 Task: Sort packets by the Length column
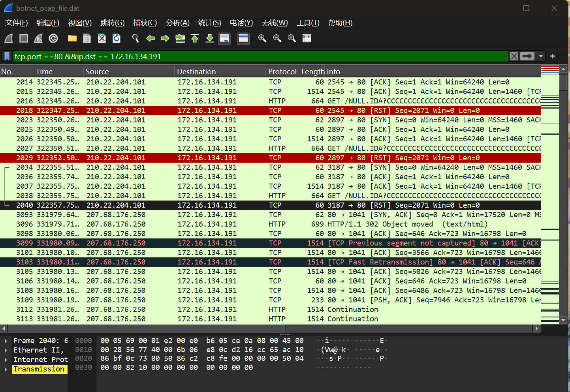[312, 71]
